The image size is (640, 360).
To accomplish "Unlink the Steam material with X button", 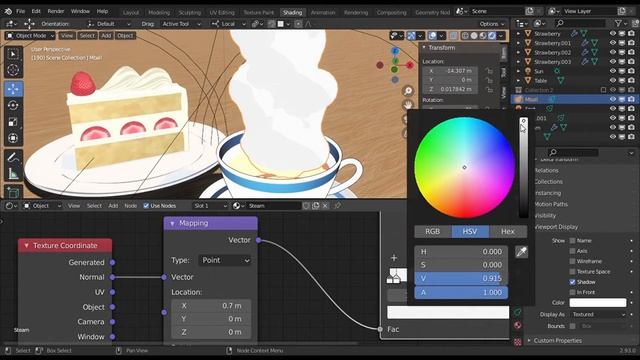I will click(325, 205).
